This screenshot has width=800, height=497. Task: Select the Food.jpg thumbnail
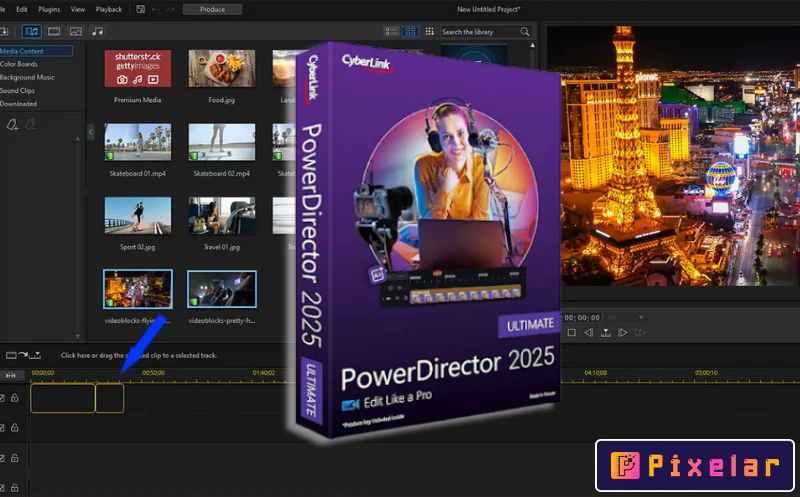[x=222, y=68]
